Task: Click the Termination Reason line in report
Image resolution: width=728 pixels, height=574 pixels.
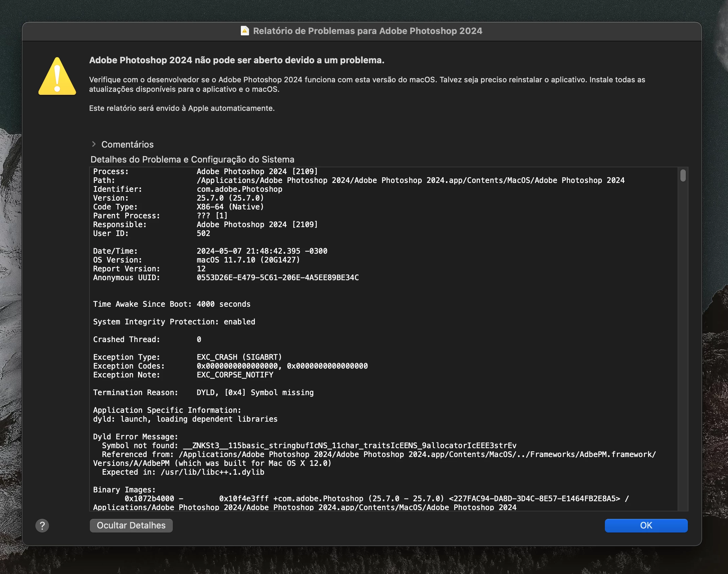Action: pyautogui.click(x=203, y=392)
